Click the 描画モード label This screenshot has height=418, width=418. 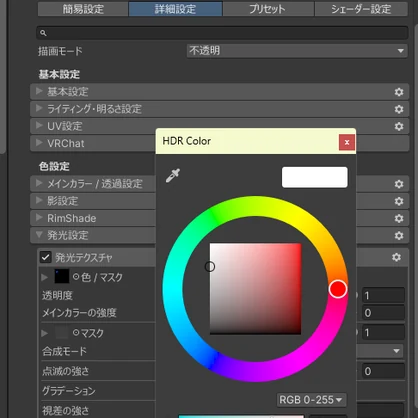60,51
